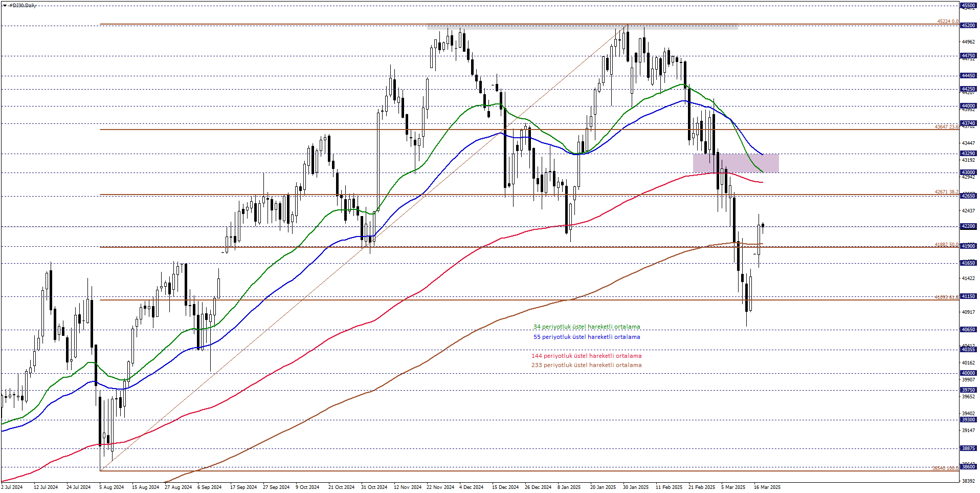Click the 5 Mar 2025 date label
Screen dimensions: 980x493
[733, 487]
